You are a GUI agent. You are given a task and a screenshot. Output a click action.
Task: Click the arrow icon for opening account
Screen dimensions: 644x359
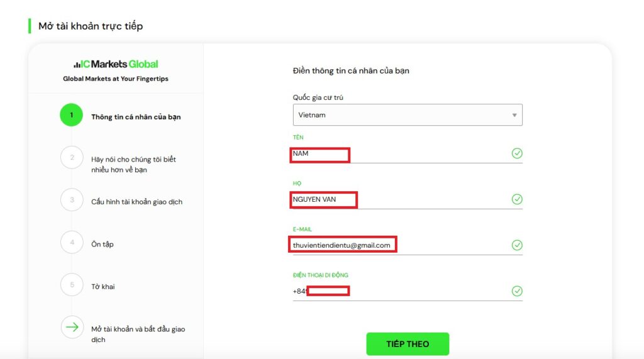click(x=72, y=327)
